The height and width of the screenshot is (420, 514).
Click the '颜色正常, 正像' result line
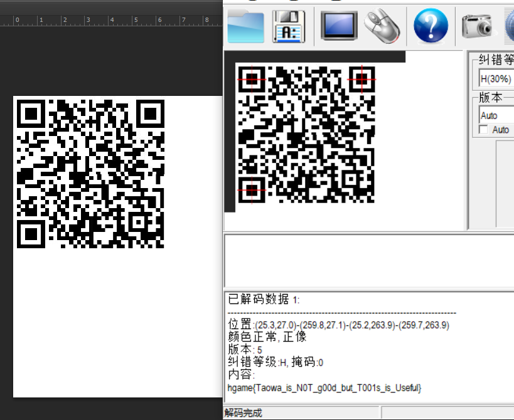coord(267,337)
